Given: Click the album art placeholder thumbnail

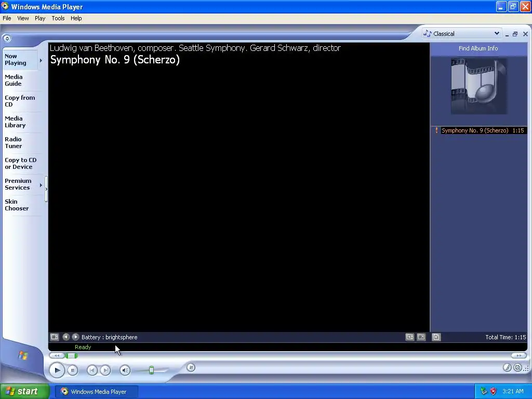Looking at the screenshot, I should [x=479, y=86].
